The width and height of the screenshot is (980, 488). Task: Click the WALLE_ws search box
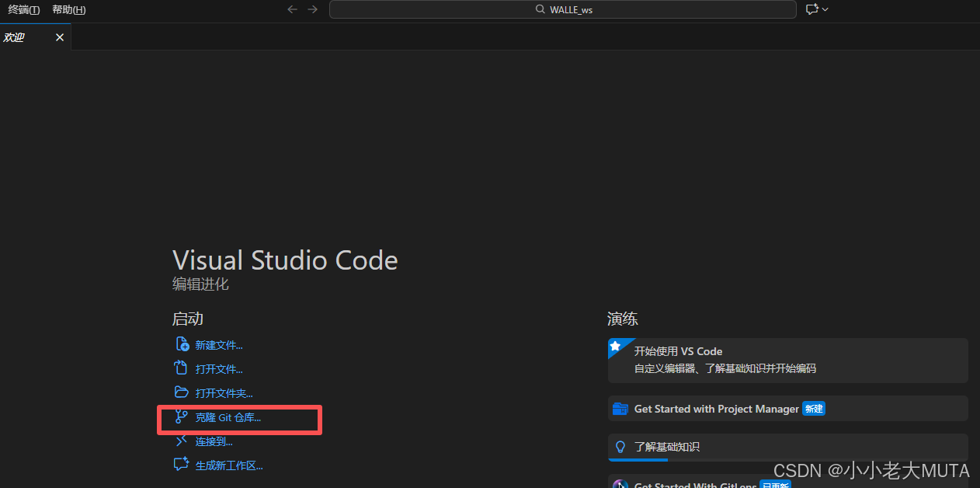point(562,9)
